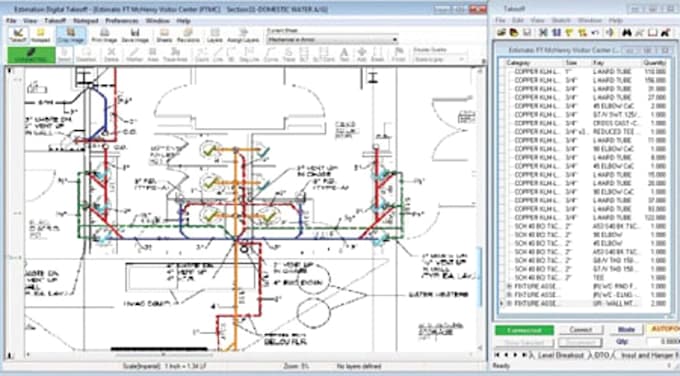Click the yellow filter icon in Takeoff toolbar
This screenshot has width=680, height=376.
pos(569,32)
